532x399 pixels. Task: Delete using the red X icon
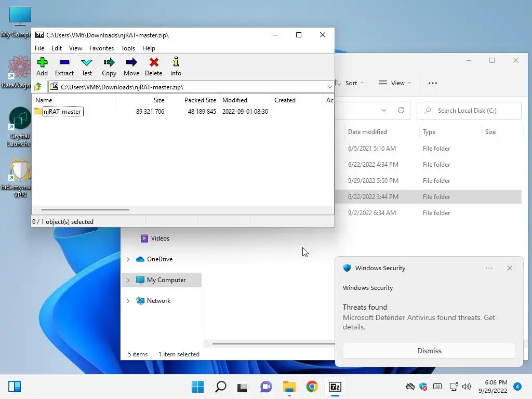click(x=154, y=66)
